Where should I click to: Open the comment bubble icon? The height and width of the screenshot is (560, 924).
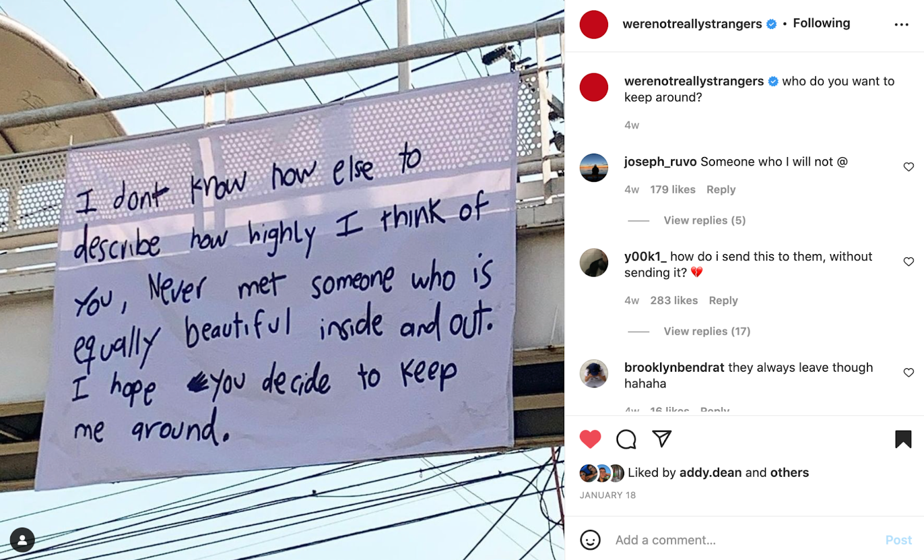coord(626,439)
